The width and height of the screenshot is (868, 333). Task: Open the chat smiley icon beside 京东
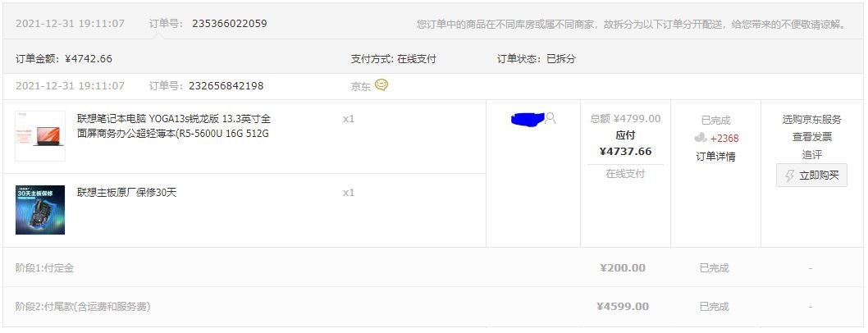click(381, 85)
